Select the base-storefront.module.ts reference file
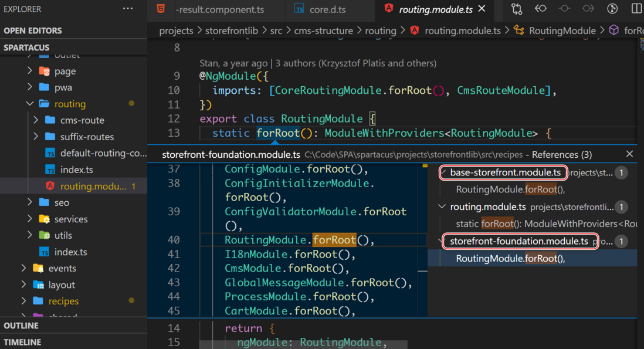The image size is (644, 349). [x=505, y=172]
